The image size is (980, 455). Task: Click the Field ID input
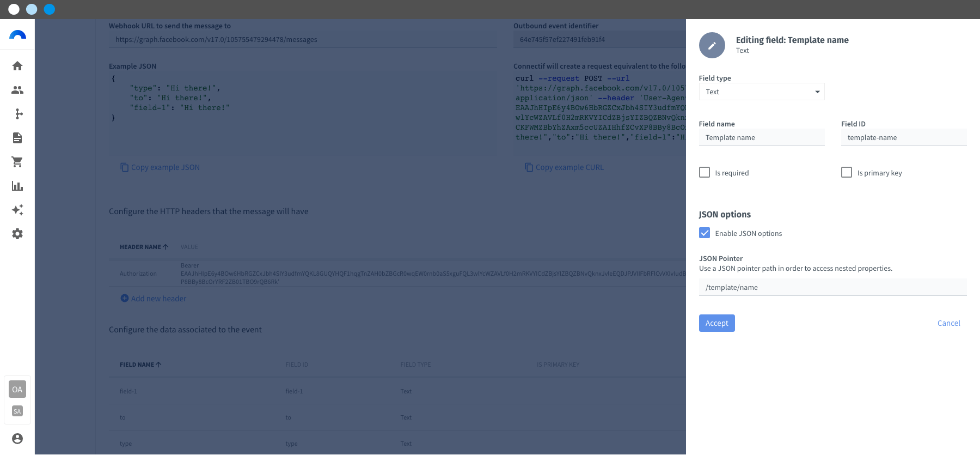tap(904, 137)
